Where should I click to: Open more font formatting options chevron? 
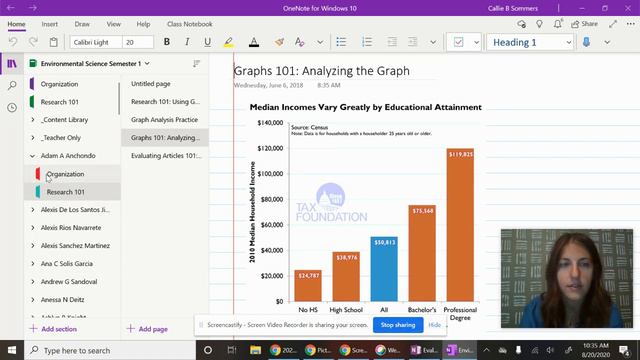tap(320, 42)
